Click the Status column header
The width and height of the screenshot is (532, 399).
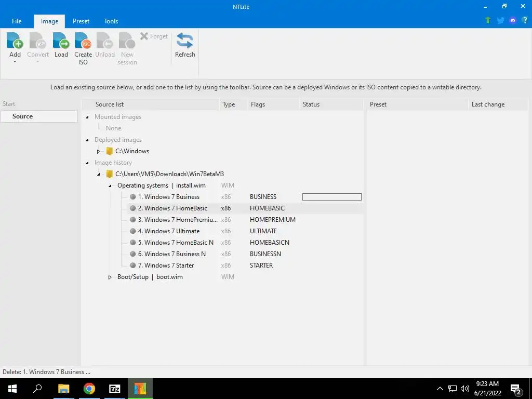tap(331, 104)
